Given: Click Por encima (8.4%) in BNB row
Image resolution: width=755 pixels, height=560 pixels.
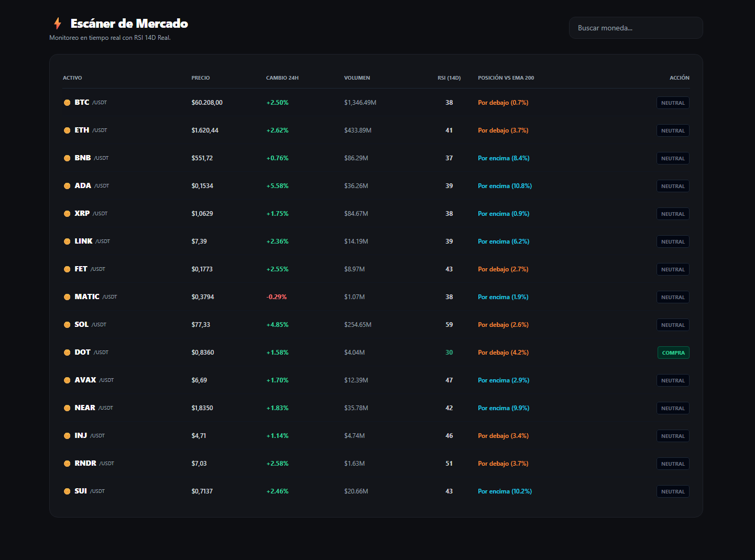Looking at the screenshot, I should click(504, 158).
